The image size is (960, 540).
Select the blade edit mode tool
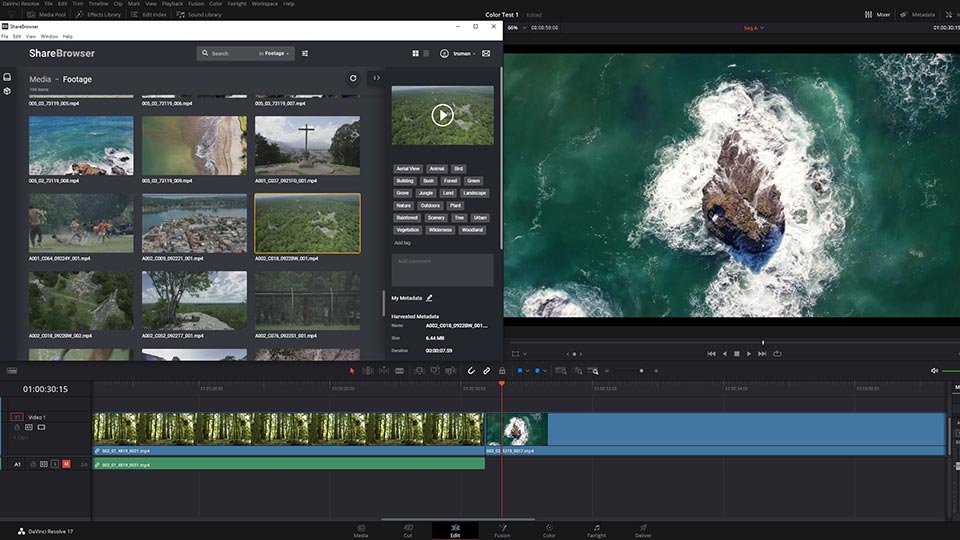click(399, 370)
